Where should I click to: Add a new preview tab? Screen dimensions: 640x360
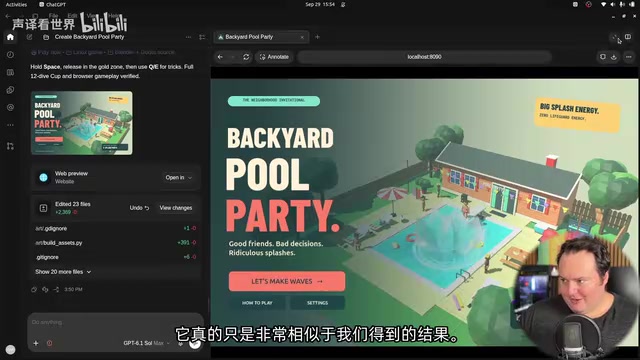[317, 37]
